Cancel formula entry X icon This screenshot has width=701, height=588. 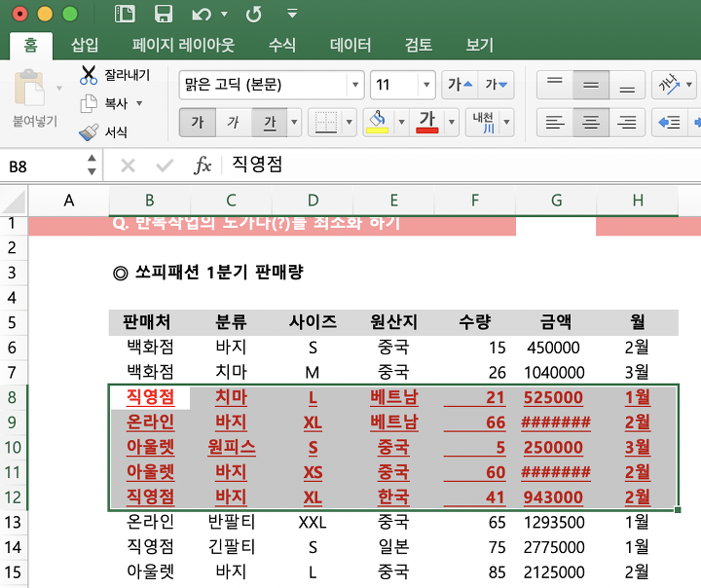tap(128, 165)
